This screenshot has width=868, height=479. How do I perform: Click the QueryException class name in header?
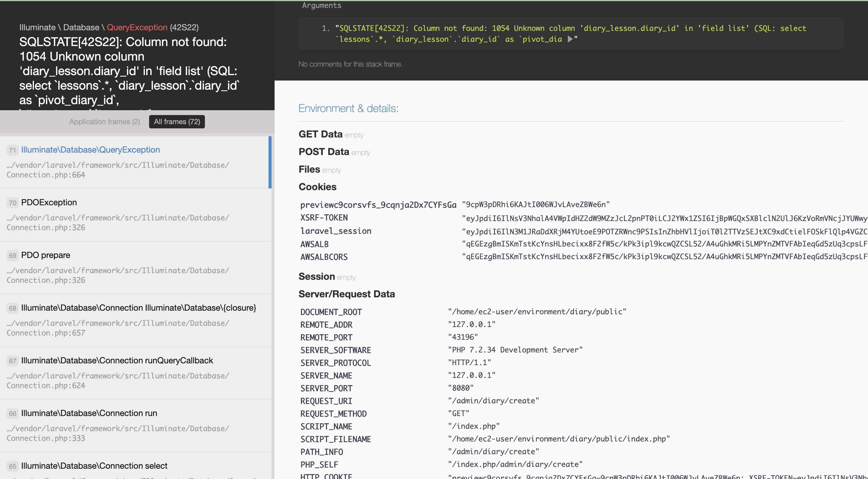(x=137, y=27)
